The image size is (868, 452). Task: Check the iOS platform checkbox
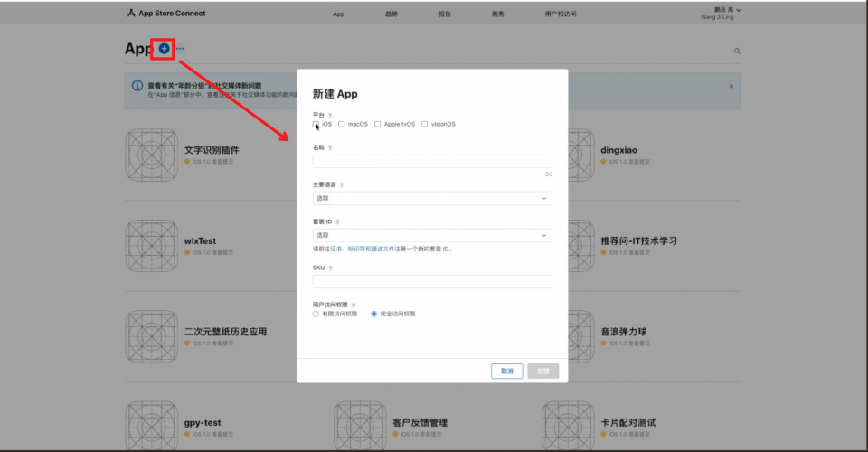click(316, 125)
